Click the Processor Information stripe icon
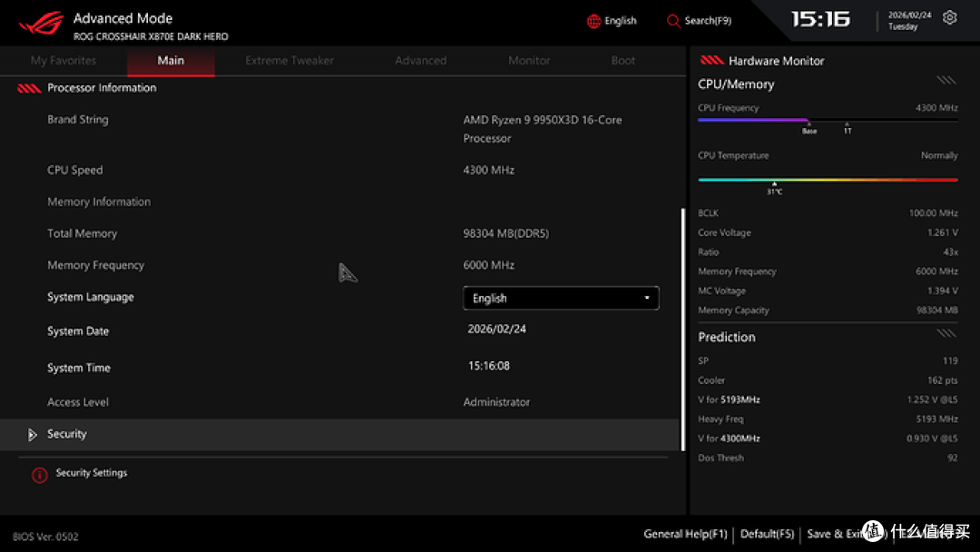Screen dimensions: 980x552 tap(29, 88)
